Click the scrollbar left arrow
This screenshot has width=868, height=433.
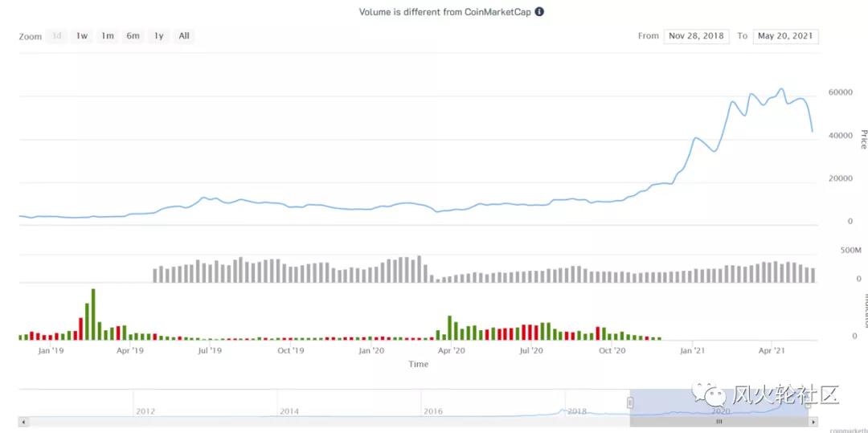click(x=23, y=422)
